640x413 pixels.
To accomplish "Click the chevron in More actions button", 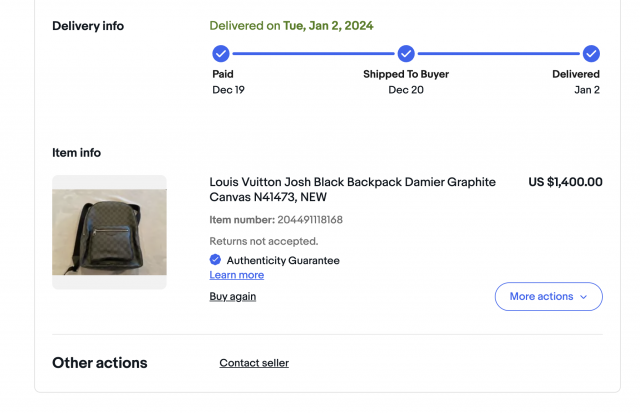I will click(584, 297).
